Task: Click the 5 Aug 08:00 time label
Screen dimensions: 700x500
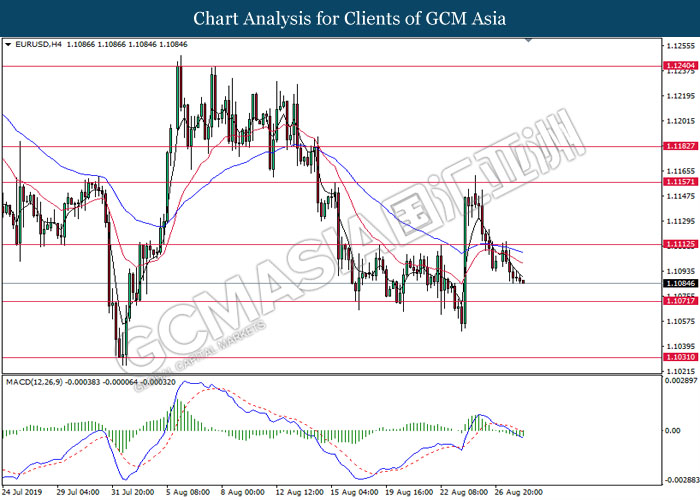Action: tap(187, 492)
